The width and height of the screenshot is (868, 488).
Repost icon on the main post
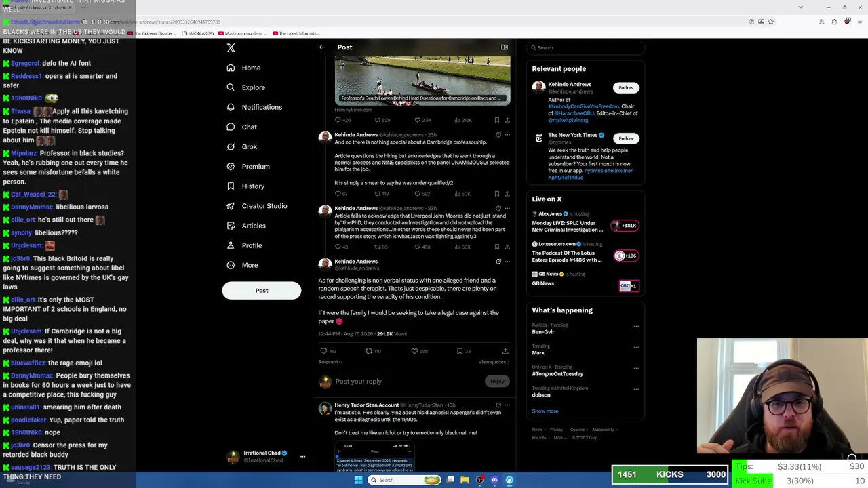(369, 351)
